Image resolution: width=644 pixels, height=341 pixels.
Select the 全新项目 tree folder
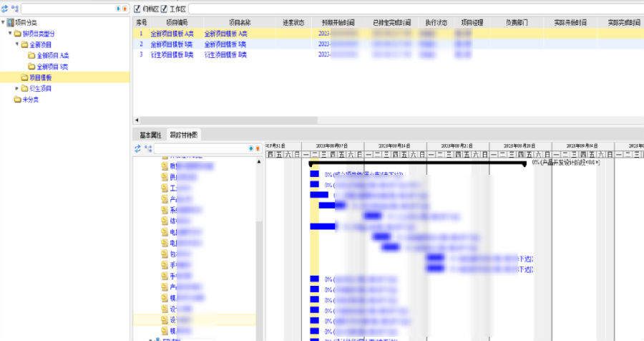[x=40, y=44]
